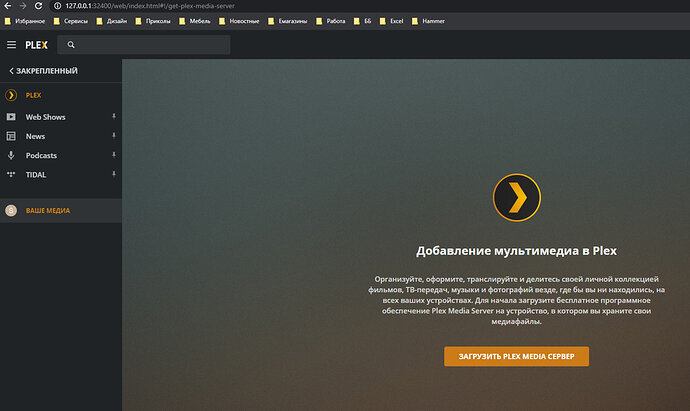Open the Новостные bookmarks folder

click(239, 21)
